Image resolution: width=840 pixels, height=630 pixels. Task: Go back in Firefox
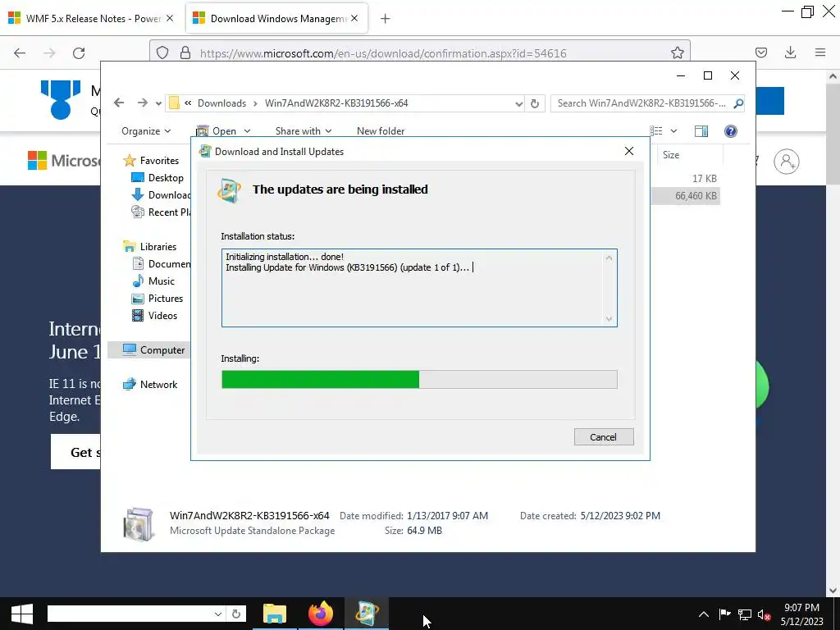pos(20,53)
